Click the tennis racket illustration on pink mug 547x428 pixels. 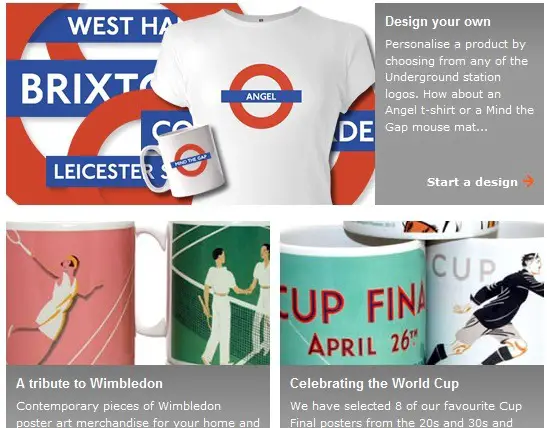[x=17, y=240]
